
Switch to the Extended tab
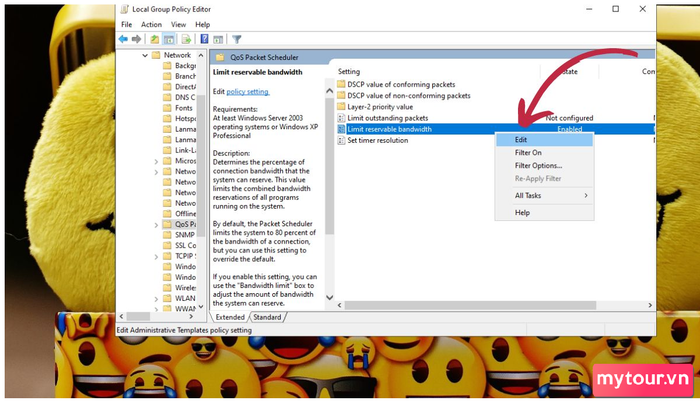[229, 317]
